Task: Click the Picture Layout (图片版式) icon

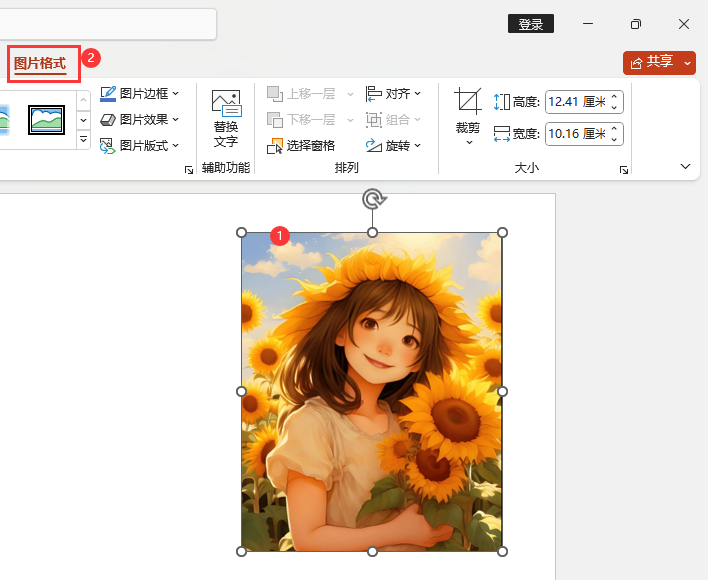Action: [x=108, y=146]
